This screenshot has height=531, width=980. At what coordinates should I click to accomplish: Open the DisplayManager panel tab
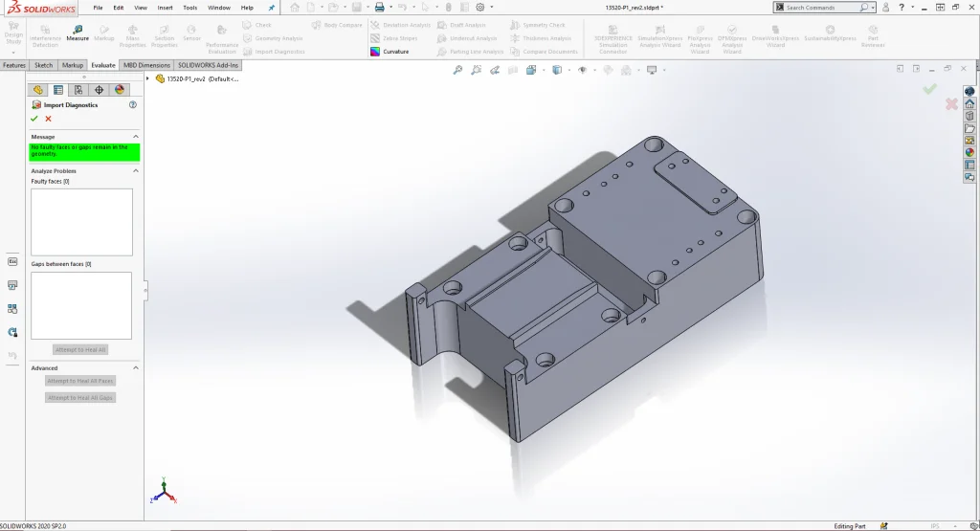click(x=120, y=89)
